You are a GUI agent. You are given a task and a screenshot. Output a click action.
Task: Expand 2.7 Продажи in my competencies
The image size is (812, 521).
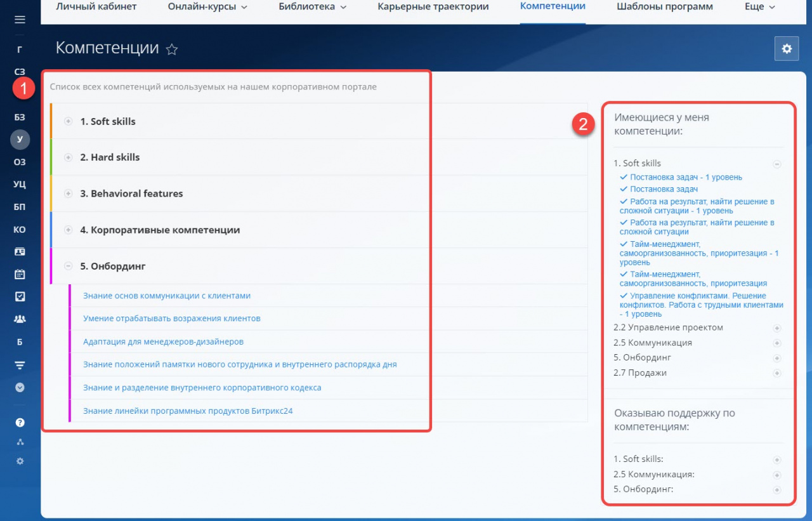point(777,374)
